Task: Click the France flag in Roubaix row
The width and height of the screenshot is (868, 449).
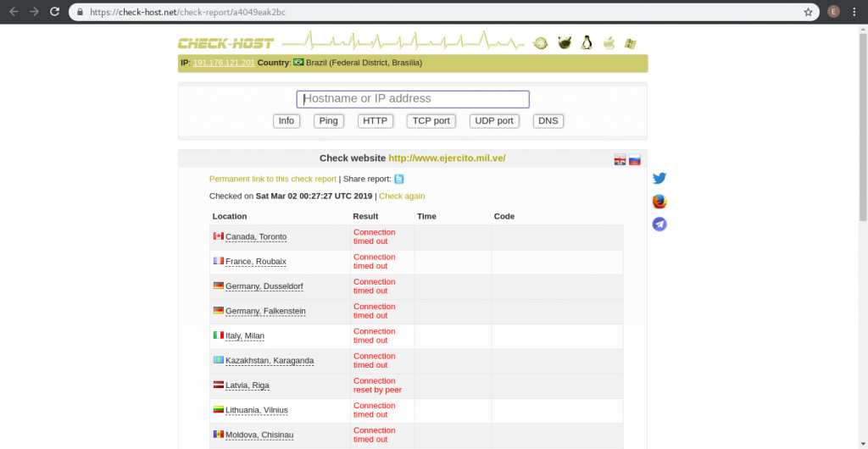Action: tap(219, 260)
